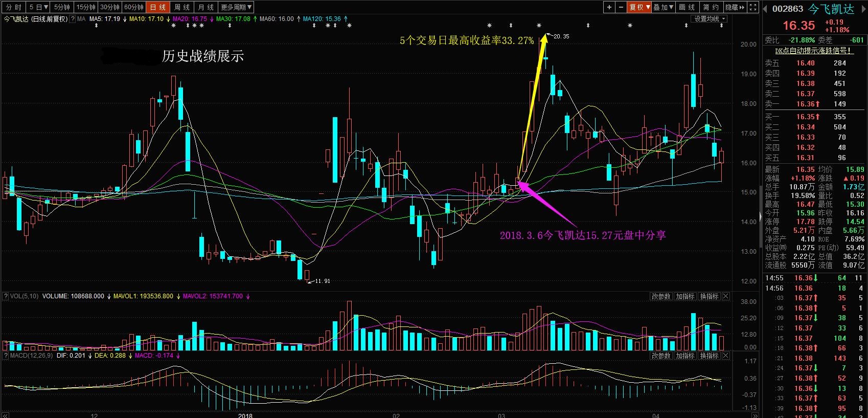
Task: Click 隐藏 to hide side panel
Action: [x=735, y=7]
